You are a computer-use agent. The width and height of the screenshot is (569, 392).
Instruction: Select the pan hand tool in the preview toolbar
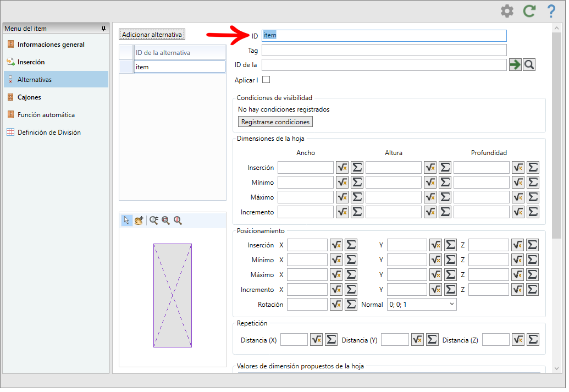pyautogui.click(x=139, y=220)
